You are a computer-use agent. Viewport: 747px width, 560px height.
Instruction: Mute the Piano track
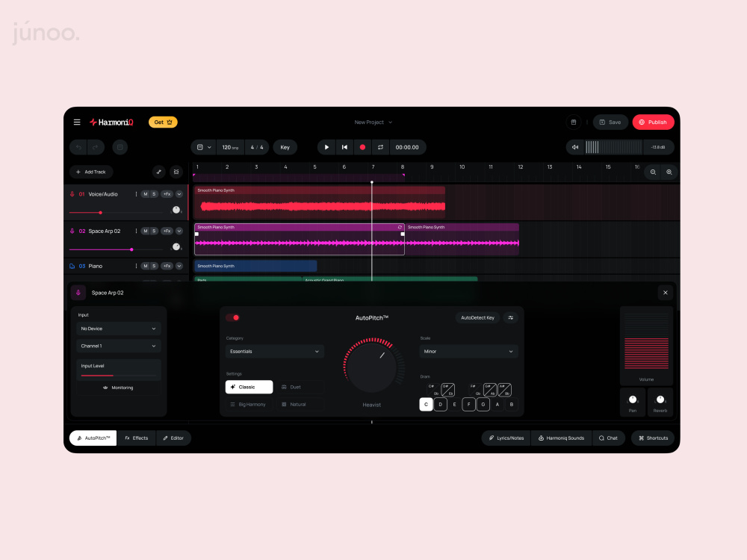(146, 267)
